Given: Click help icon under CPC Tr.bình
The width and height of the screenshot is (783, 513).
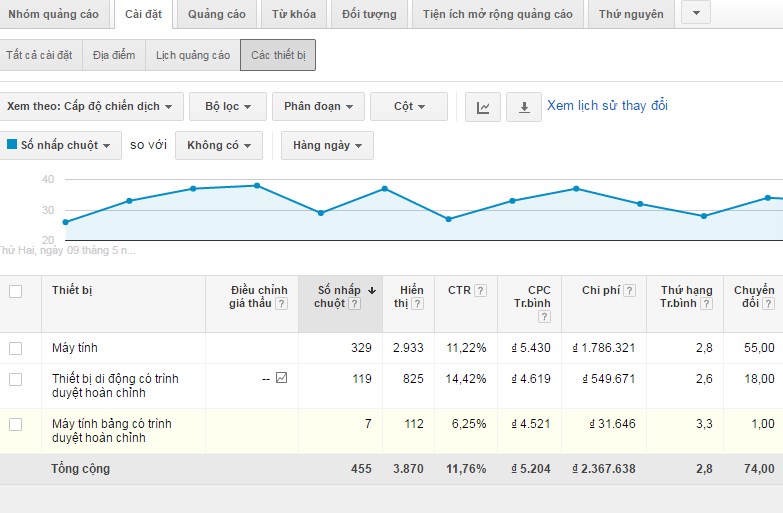Looking at the screenshot, I should pos(544,317).
